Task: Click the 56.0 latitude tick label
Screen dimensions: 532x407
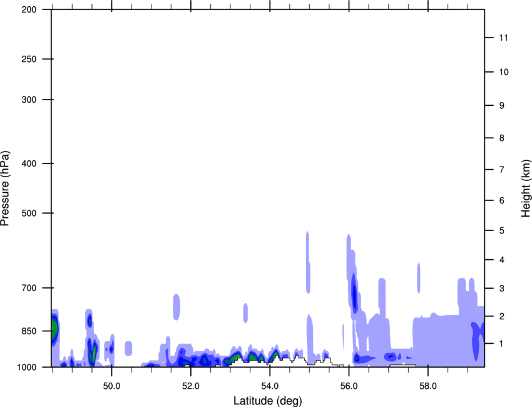Action: tap(349, 386)
